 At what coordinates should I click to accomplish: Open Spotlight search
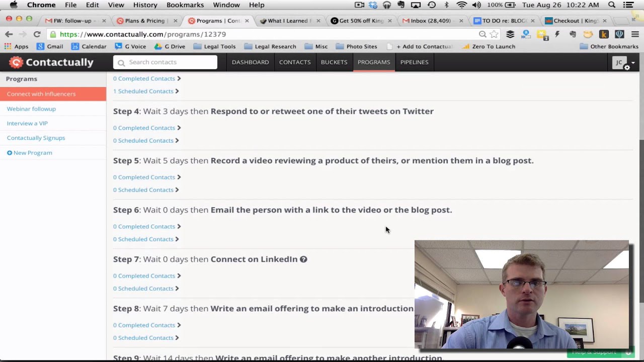[x=612, y=5]
